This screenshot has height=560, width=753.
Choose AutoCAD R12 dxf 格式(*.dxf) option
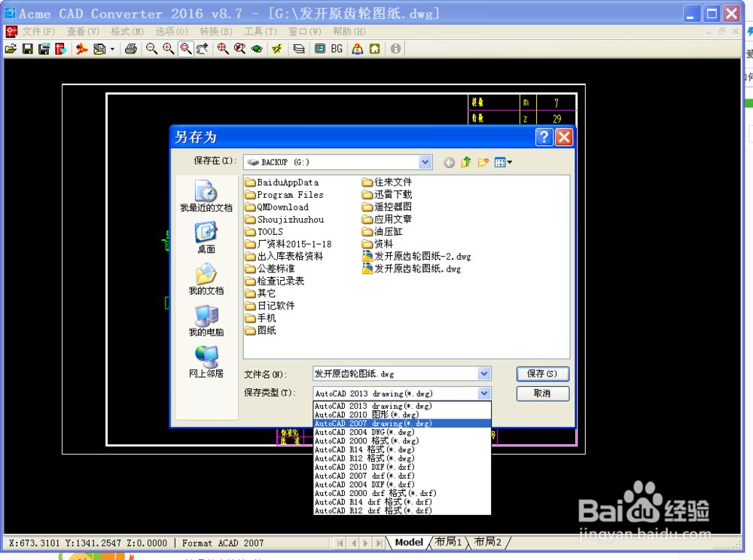tap(402, 510)
